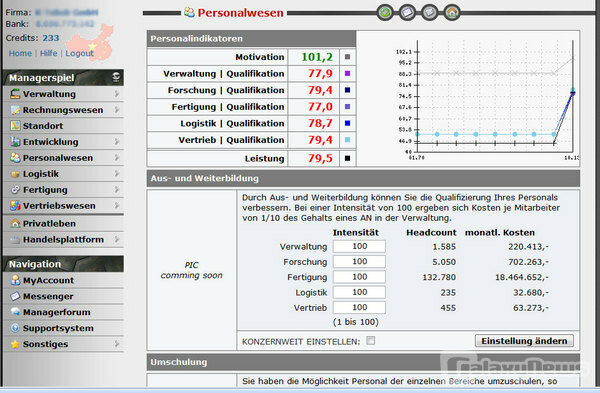Expand the Logistik submenu arrow
This screenshot has width=600, height=393.
coord(116,174)
